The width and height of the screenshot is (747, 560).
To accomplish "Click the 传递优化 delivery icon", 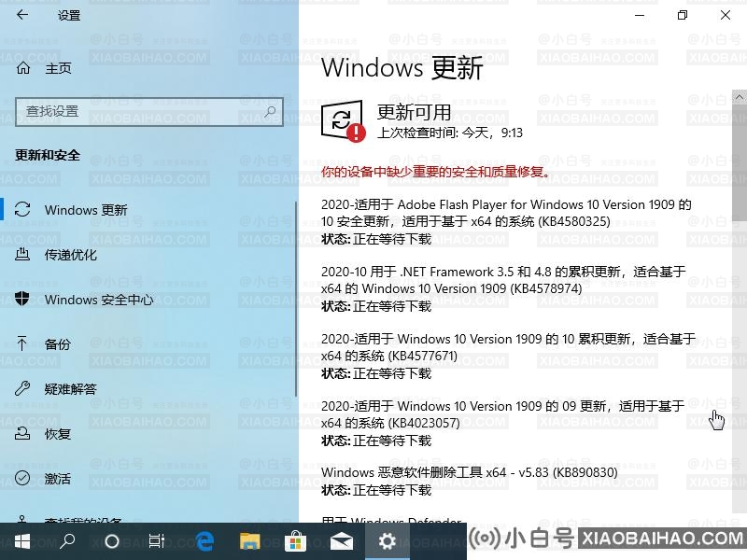I will click(x=22, y=254).
